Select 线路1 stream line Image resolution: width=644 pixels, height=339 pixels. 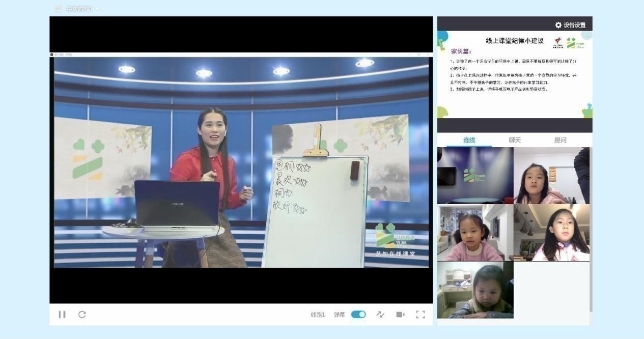click(318, 315)
